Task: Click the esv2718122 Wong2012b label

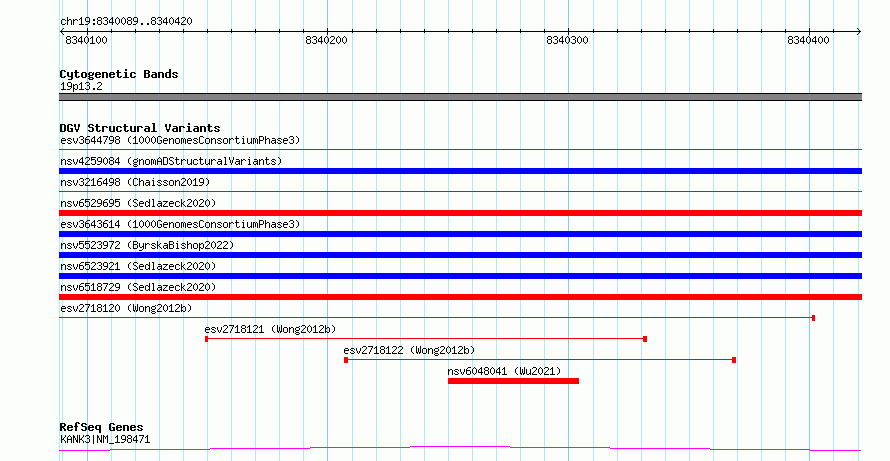Action: 409,350
